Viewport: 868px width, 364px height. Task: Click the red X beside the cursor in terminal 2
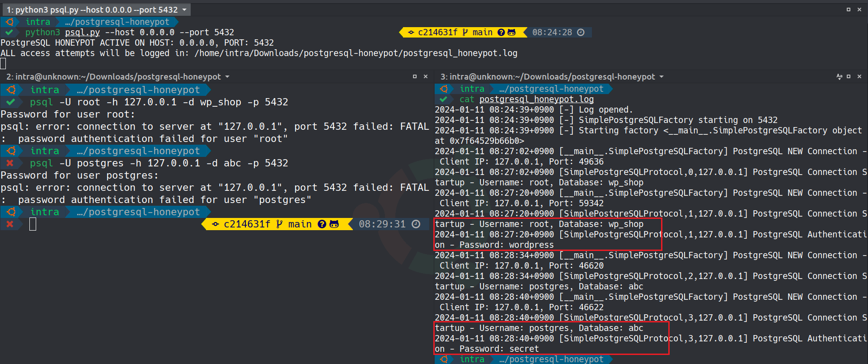coord(10,224)
